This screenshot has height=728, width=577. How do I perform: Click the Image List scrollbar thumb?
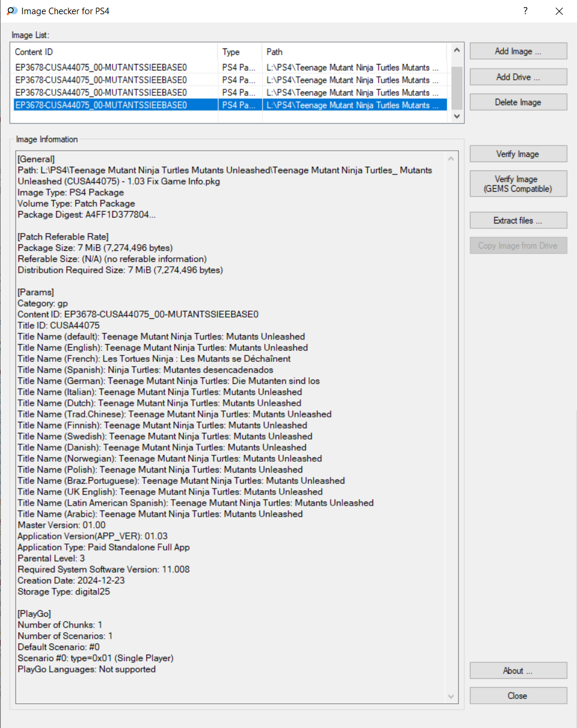[x=456, y=87]
